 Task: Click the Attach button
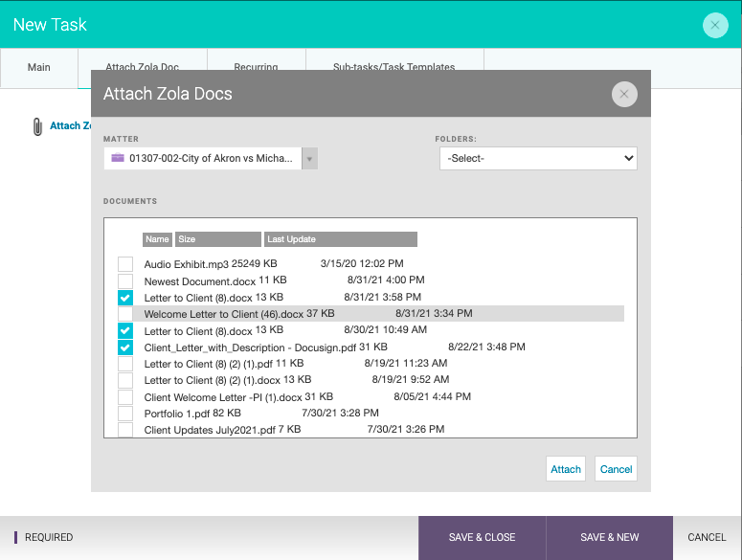[x=566, y=469]
